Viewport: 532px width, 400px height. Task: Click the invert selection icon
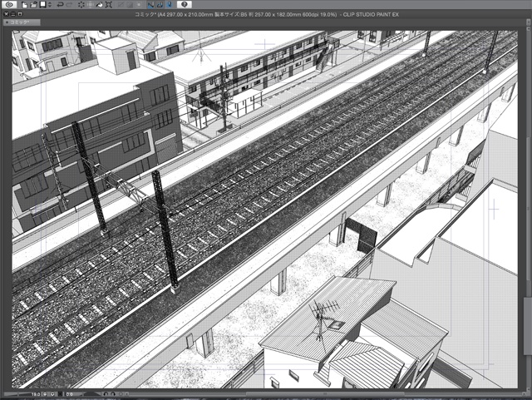click(x=130, y=5)
